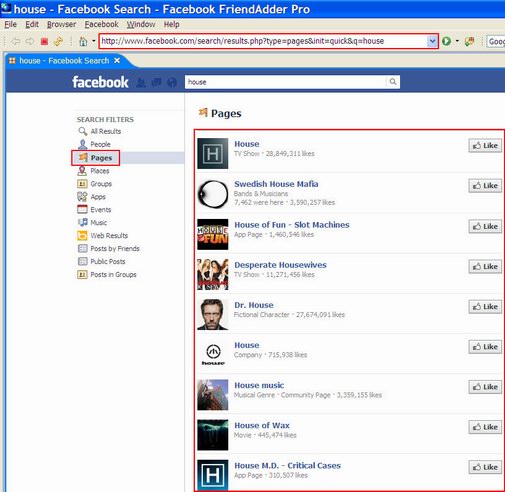
Task: Open the messages icon in Facebook header
Action: [x=156, y=82]
